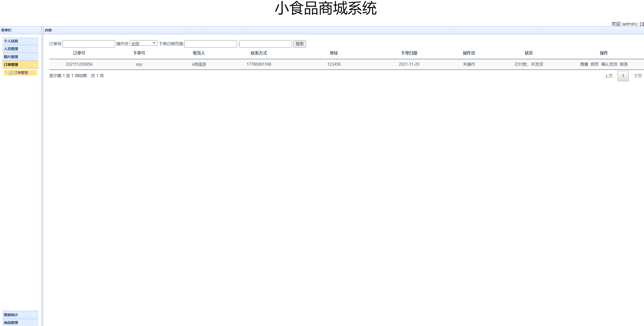Click the document icon beside 订单管理 tree node
Image resolution: width=644 pixels, height=326 pixels.
(11, 73)
